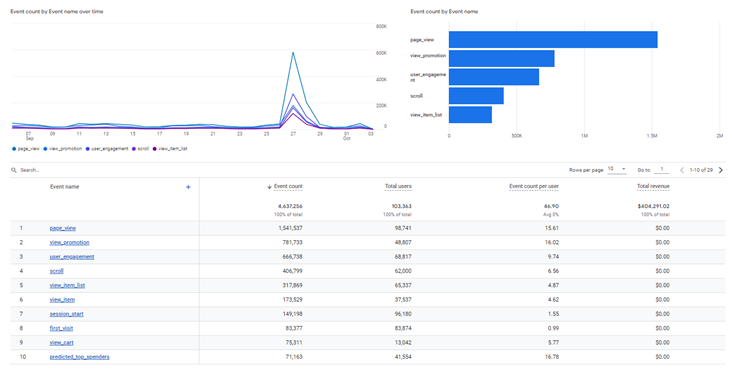Image resolution: width=732 pixels, height=370 pixels.
Task: Click the 98,741 total users cell
Action: tap(403, 228)
